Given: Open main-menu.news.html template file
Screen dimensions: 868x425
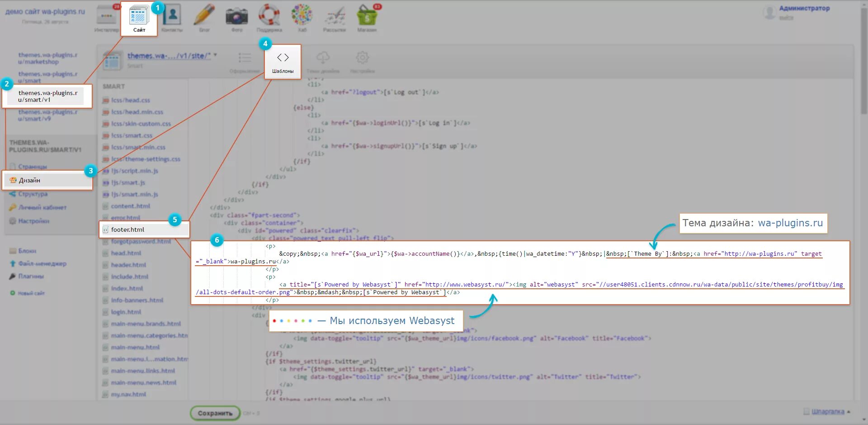Looking at the screenshot, I should click(144, 382).
